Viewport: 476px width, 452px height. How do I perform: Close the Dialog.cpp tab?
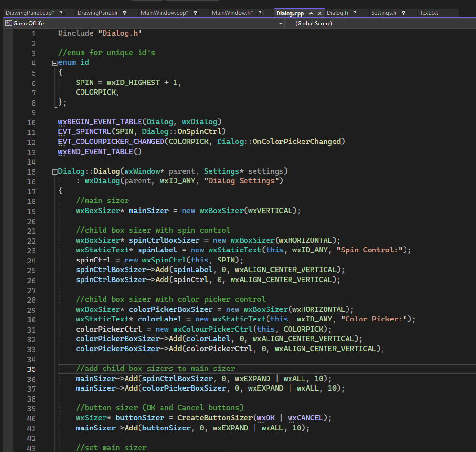coord(320,13)
